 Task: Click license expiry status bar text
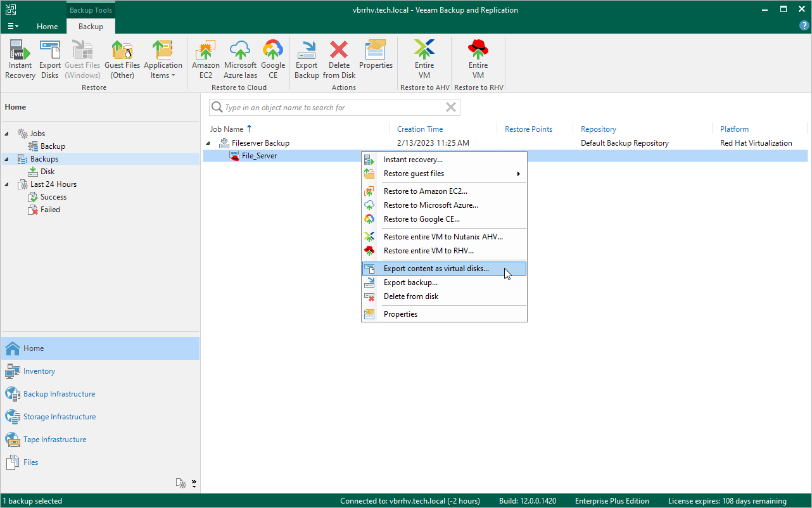point(727,501)
